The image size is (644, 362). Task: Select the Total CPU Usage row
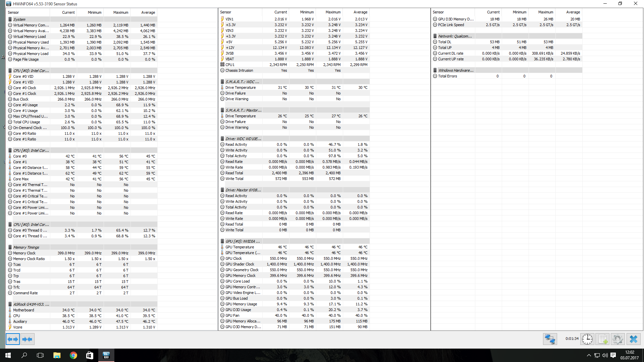(x=26, y=122)
